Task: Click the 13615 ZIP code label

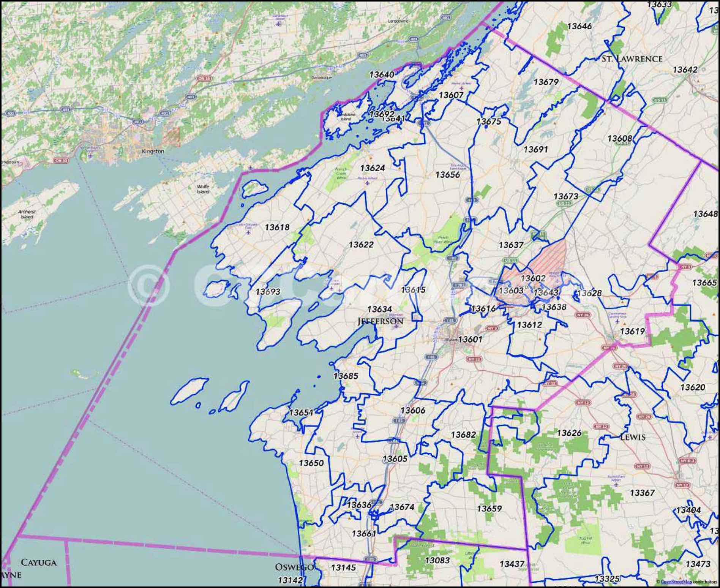Action: [413, 290]
